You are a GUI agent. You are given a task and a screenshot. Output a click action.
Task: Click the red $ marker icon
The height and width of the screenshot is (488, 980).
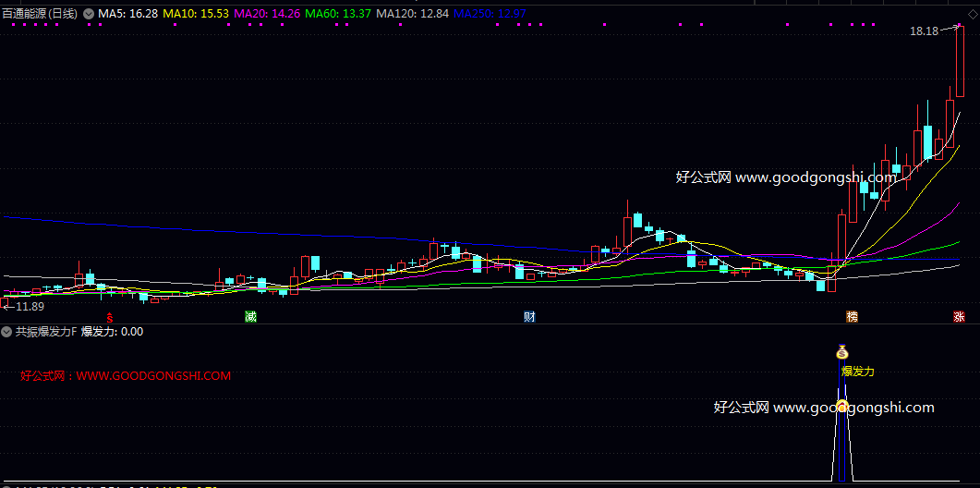click(x=113, y=316)
